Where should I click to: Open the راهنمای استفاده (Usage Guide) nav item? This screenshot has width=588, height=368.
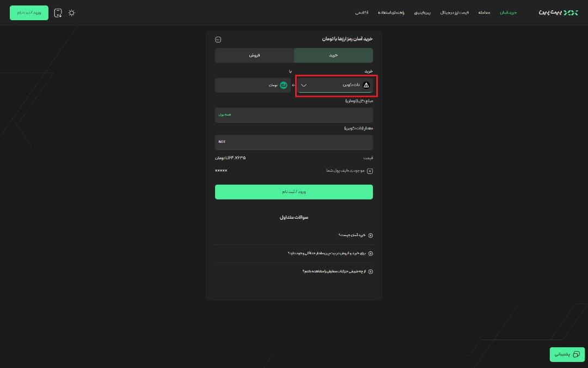click(391, 13)
